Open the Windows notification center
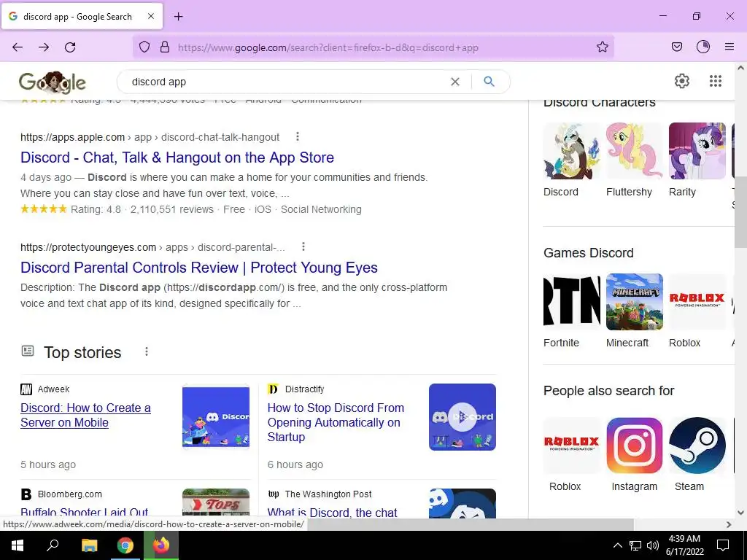This screenshot has width=747, height=560. tap(723, 545)
